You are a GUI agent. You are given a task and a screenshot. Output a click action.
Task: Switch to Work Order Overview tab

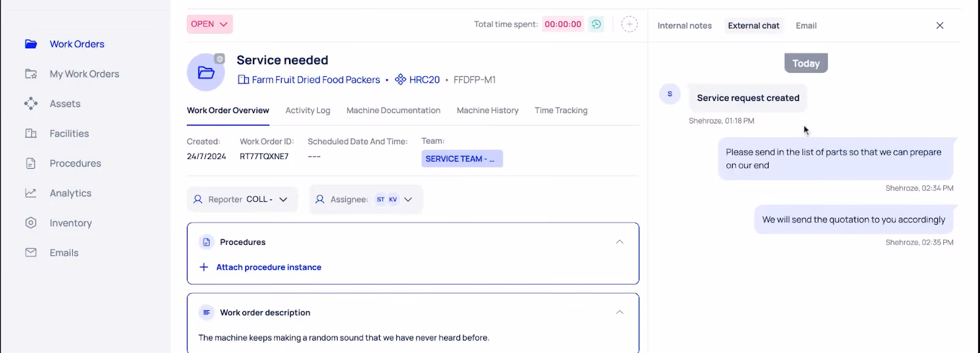[x=228, y=111]
